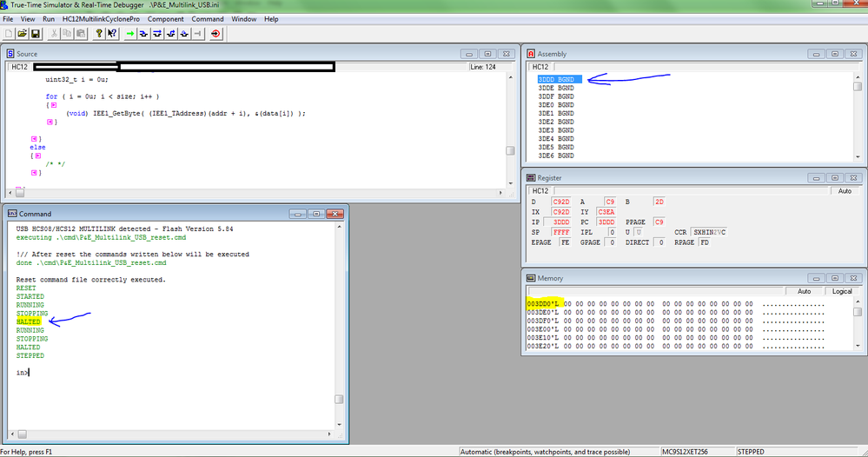The width and height of the screenshot is (868, 457).
Task: Select the D register value C92D
Action: tap(560, 202)
